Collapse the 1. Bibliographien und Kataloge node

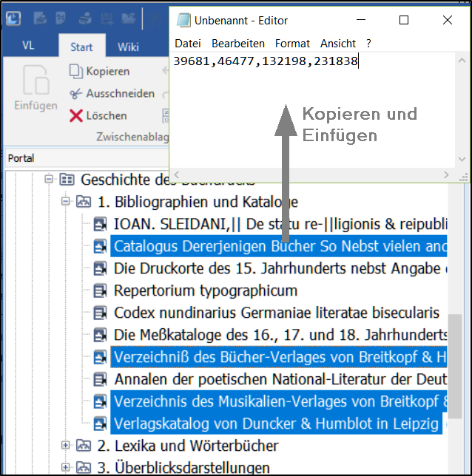(x=66, y=202)
